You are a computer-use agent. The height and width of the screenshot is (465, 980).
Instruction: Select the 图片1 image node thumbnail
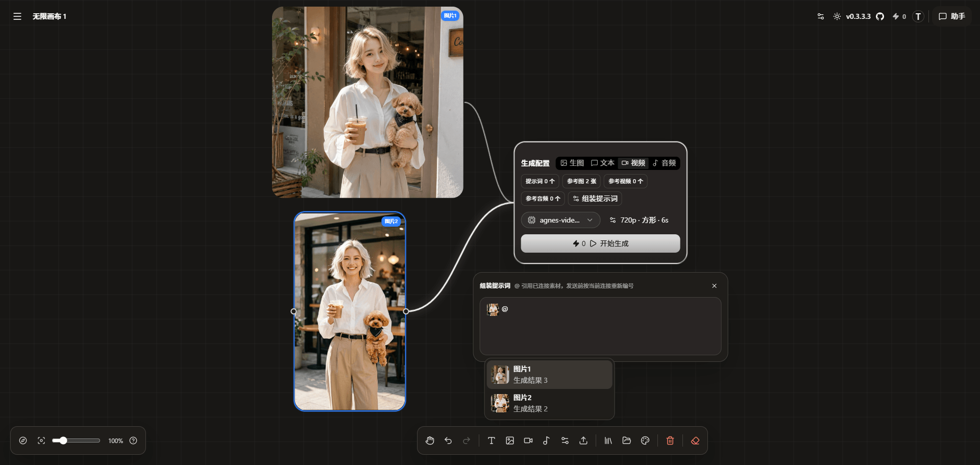click(x=367, y=102)
